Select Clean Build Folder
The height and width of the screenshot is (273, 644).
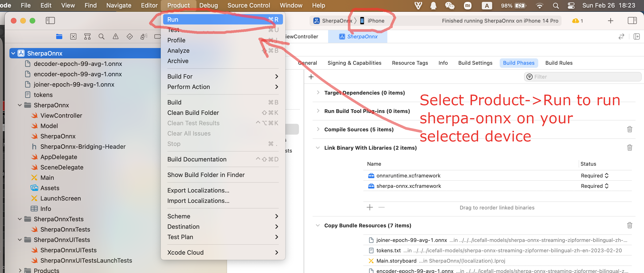tap(223, 112)
